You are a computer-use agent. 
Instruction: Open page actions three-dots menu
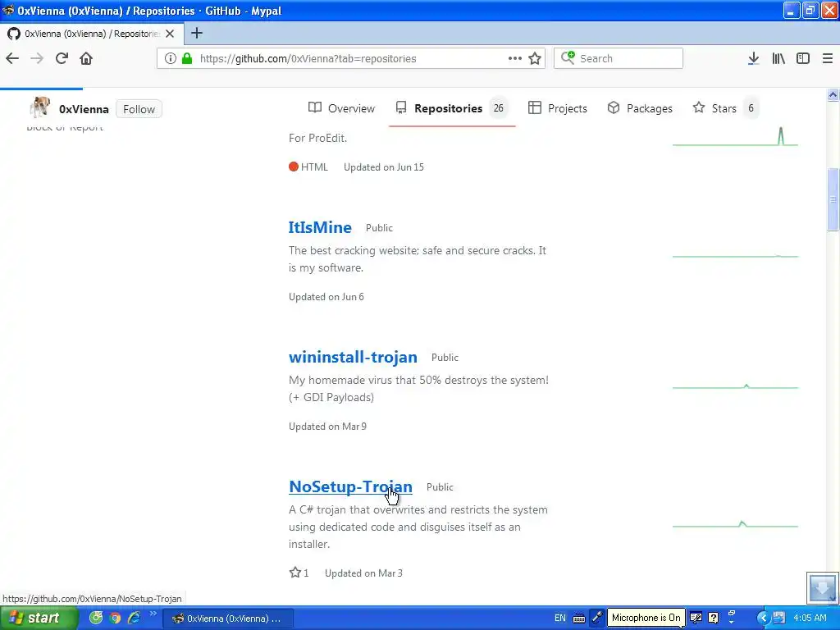515,58
